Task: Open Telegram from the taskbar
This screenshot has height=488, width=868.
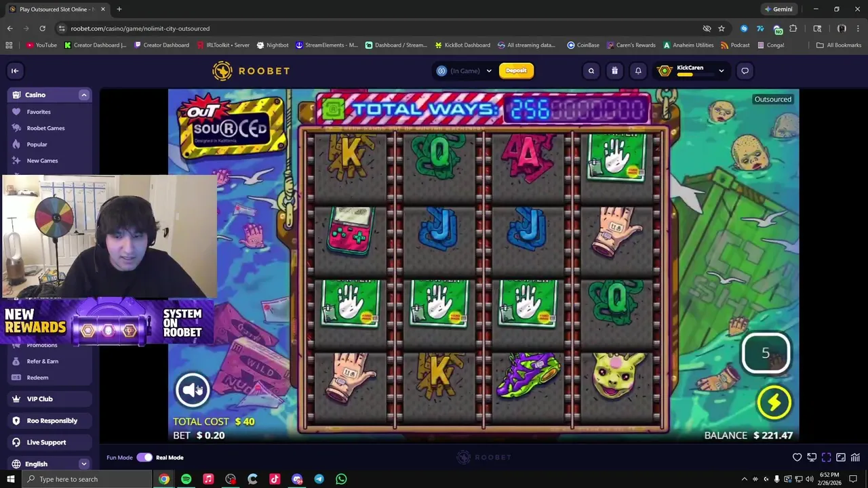Action: tap(319, 479)
